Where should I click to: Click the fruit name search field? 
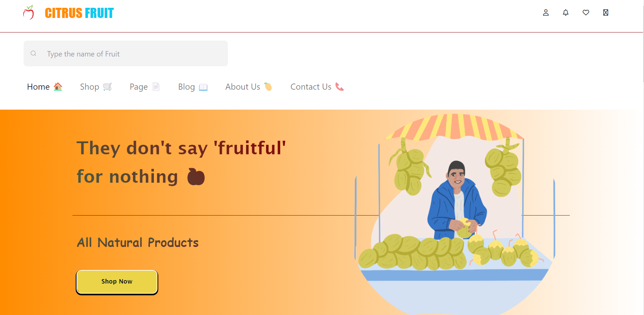click(125, 53)
